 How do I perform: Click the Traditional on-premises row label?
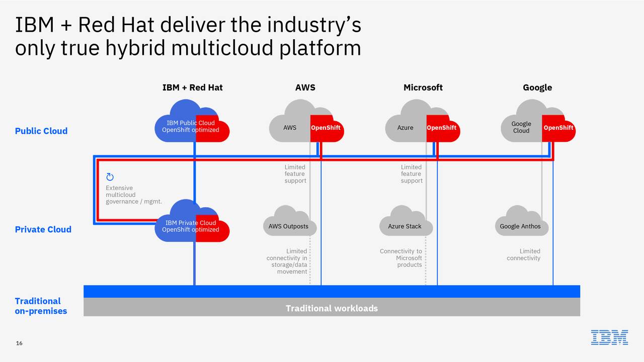(x=41, y=306)
